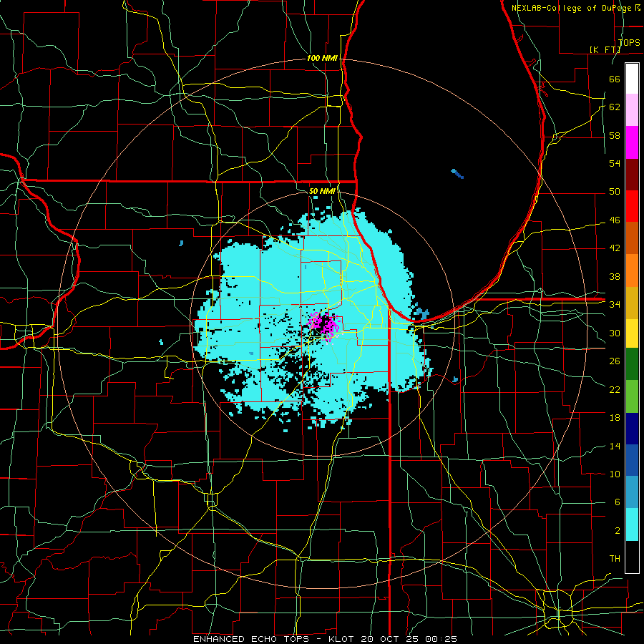Click the 30 legend value

pyautogui.click(x=615, y=333)
